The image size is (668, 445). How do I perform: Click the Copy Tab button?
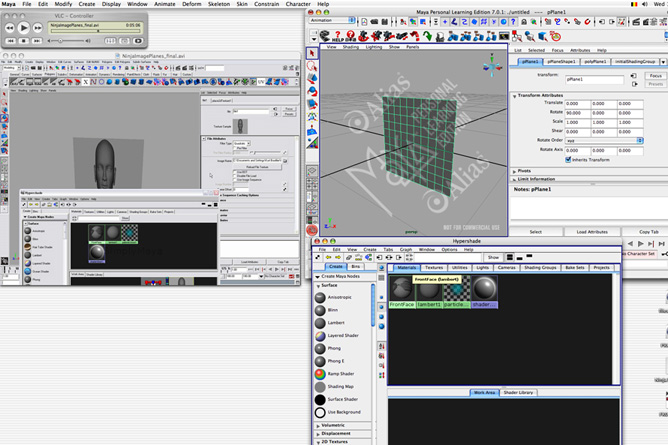(648, 232)
